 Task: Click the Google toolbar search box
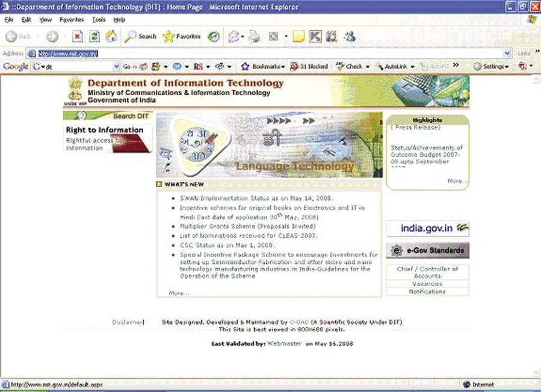point(76,67)
